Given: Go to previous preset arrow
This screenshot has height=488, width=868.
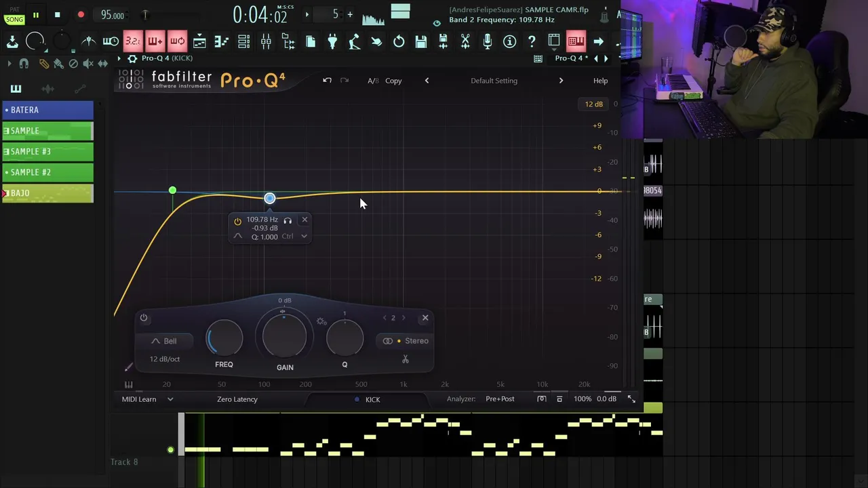Looking at the screenshot, I should pyautogui.click(x=427, y=81).
